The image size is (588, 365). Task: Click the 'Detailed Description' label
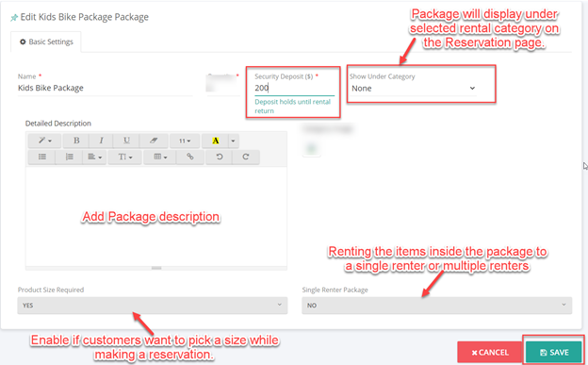pos(58,124)
